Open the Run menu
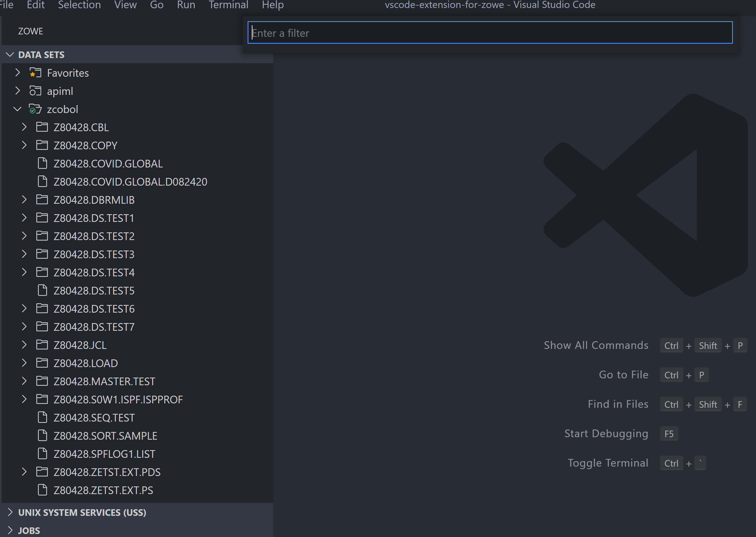This screenshot has height=537, width=756. pyautogui.click(x=186, y=5)
